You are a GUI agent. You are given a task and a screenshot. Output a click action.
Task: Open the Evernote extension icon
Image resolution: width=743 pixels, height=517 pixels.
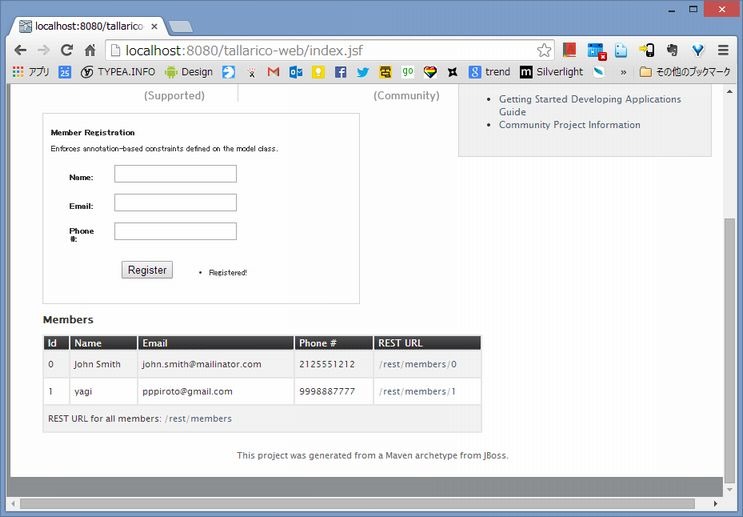click(x=672, y=50)
